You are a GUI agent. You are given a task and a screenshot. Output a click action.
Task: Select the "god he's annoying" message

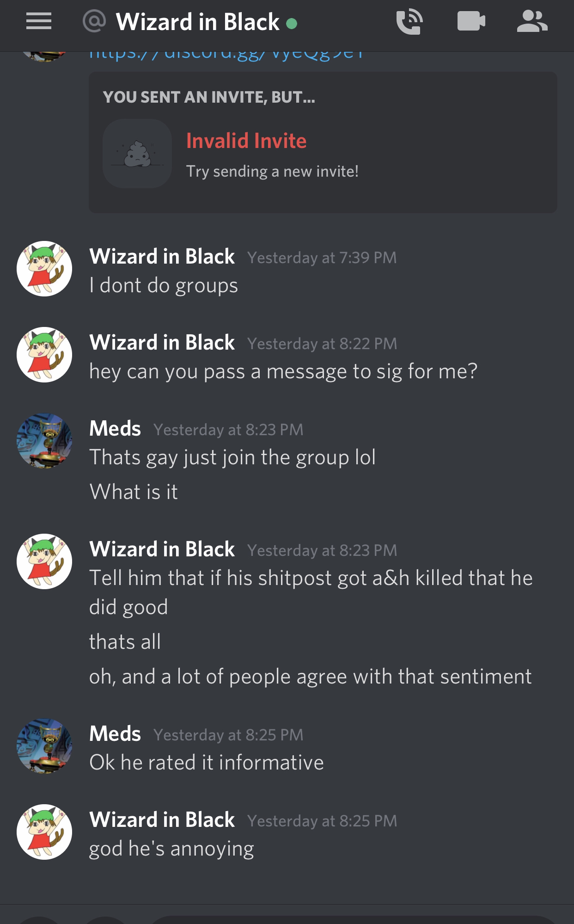tap(171, 849)
